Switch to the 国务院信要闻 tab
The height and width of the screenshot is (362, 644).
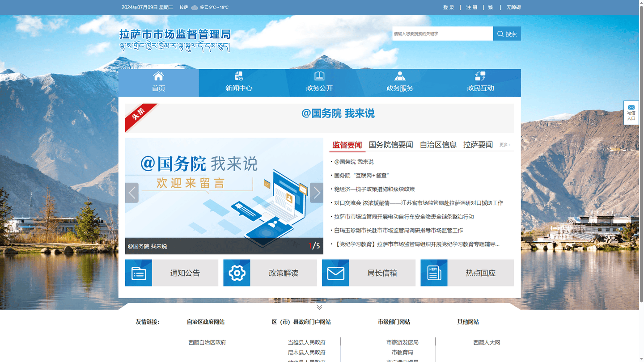click(x=391, y=145)
